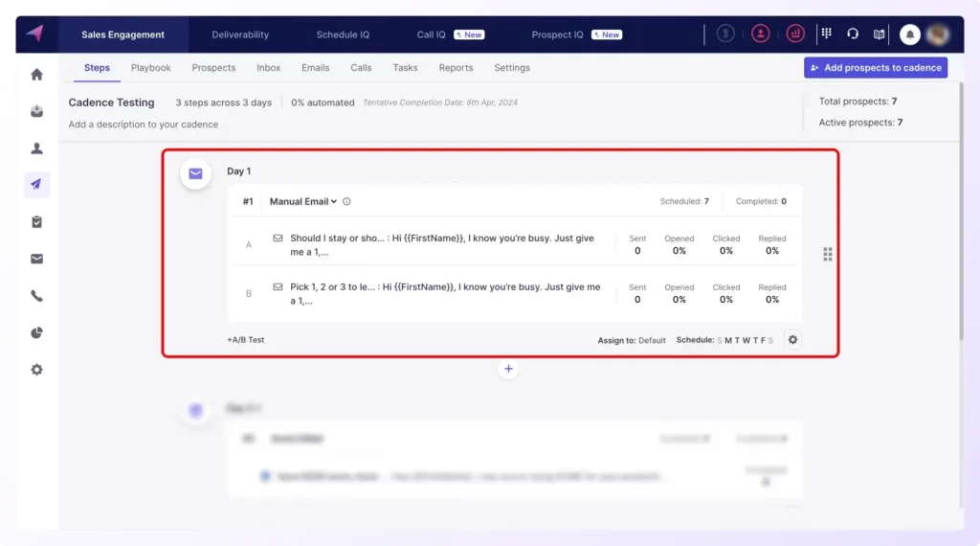This screenshot has width=980, height=546.
Task: Switch to the Sales Engagement tab
Action: [x=123, y=34]
